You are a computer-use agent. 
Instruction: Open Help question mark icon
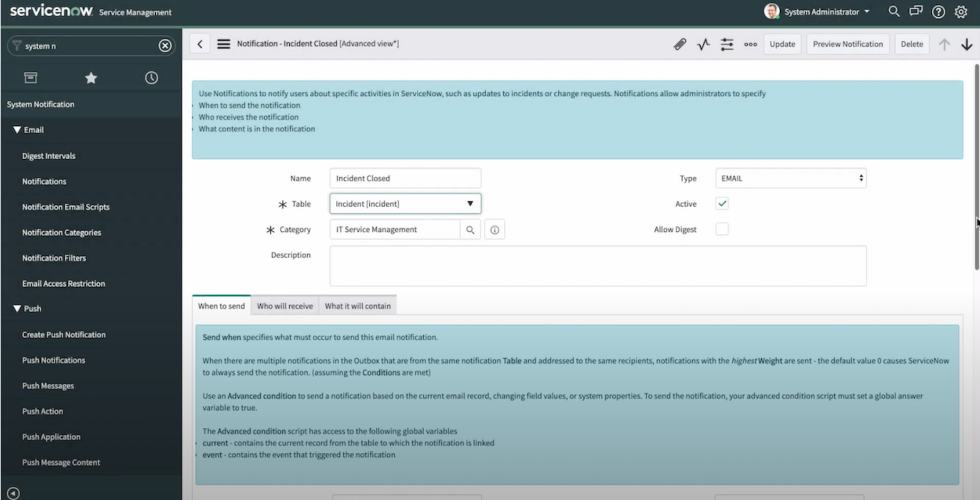coord(938,12)
